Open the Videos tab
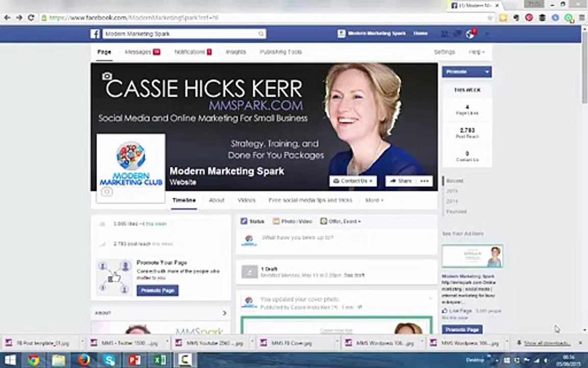 click(x=247, y=200)
